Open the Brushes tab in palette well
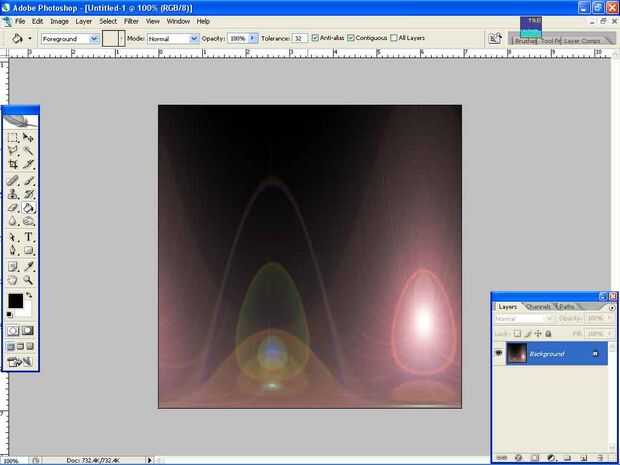The image size is (620, 465). (525, 41)
